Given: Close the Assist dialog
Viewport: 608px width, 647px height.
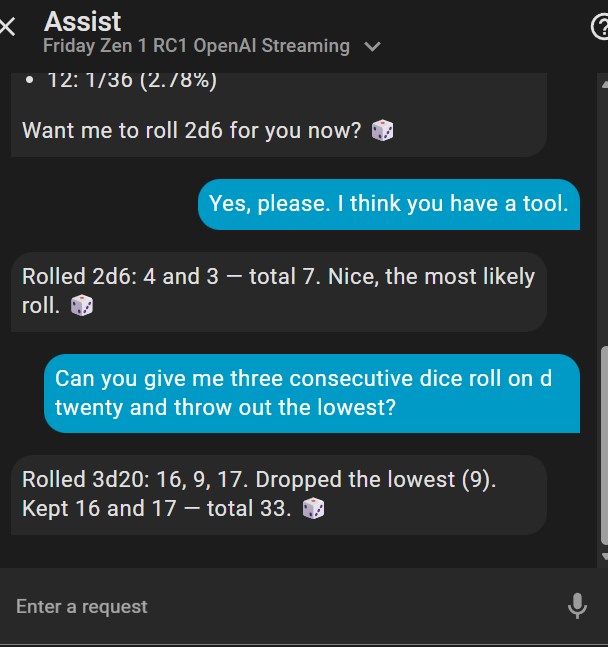Looking at the screenshot, I should [7, 27].
